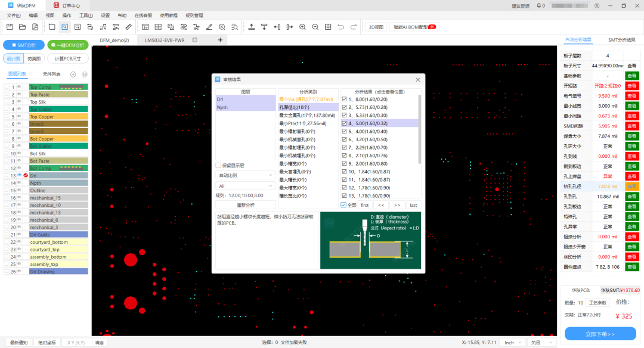Open the All dropdown in dialog

tap(245, 186)
